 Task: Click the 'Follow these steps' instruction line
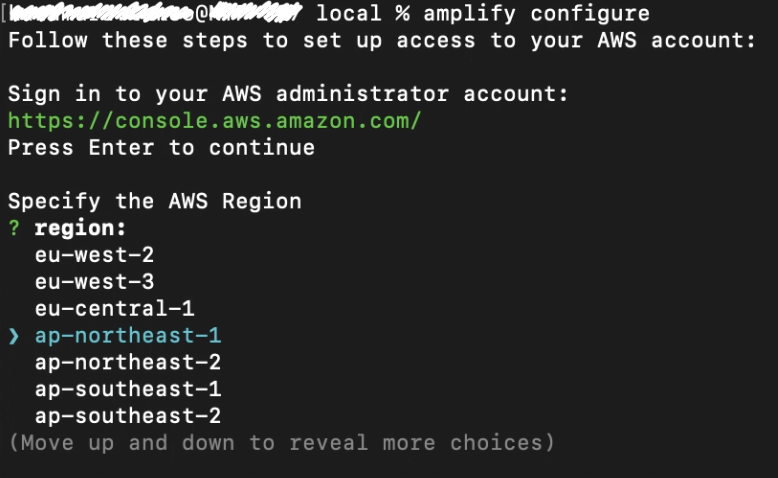click(382, 40)
